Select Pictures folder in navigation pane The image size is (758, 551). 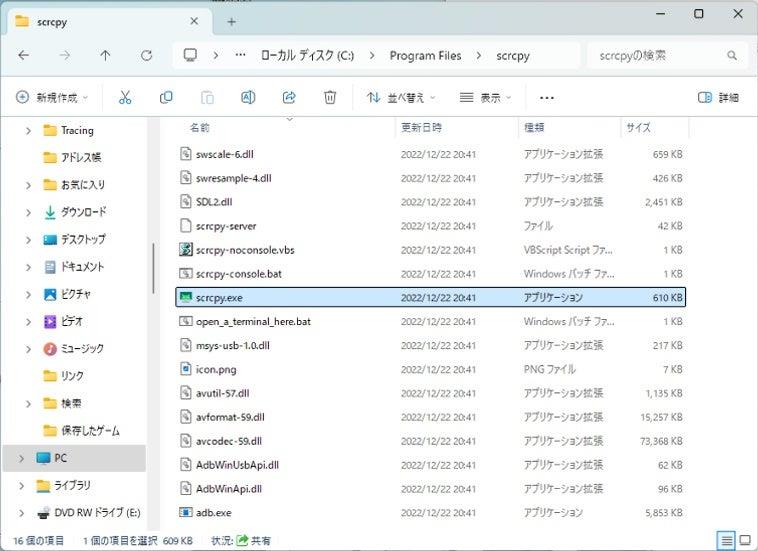(x=68, y=294)
